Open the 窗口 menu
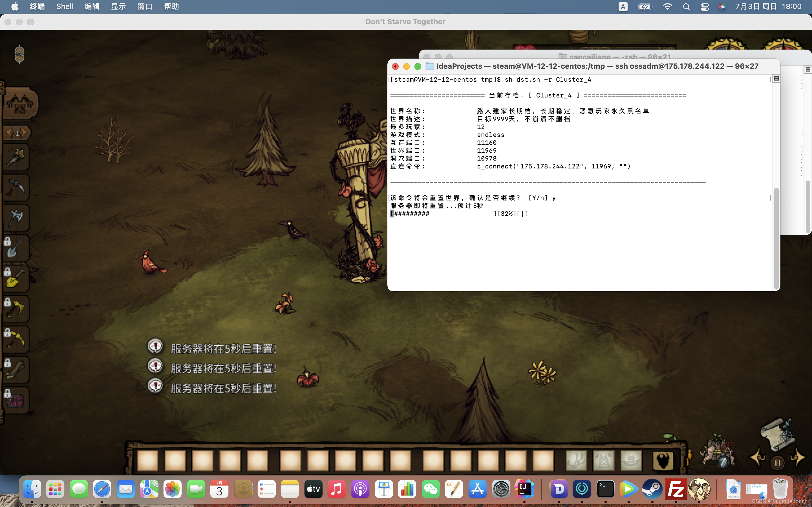 pyautogui.click(x=145, y=7)
